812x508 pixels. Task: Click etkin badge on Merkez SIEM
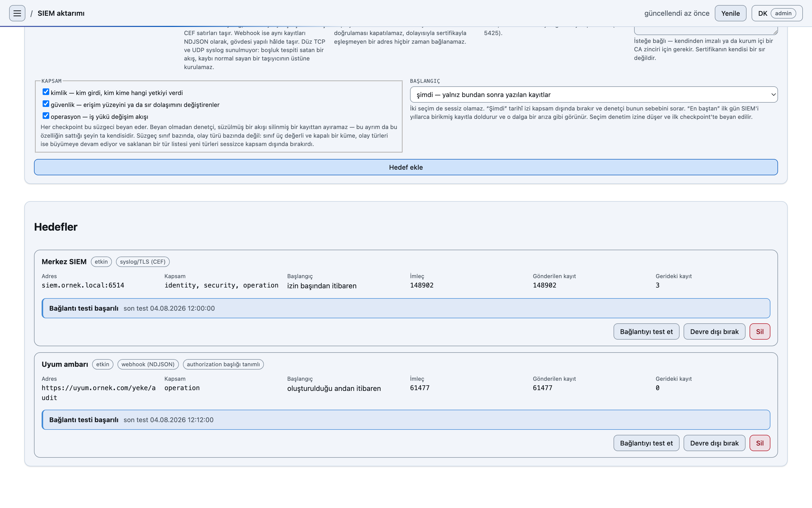click(x=101, y=262)
